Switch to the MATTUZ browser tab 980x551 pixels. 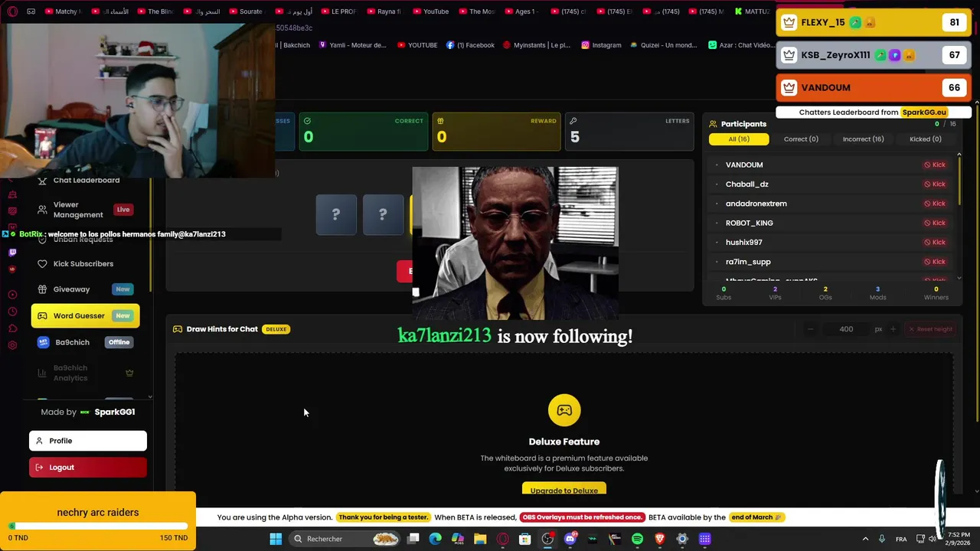753,11
